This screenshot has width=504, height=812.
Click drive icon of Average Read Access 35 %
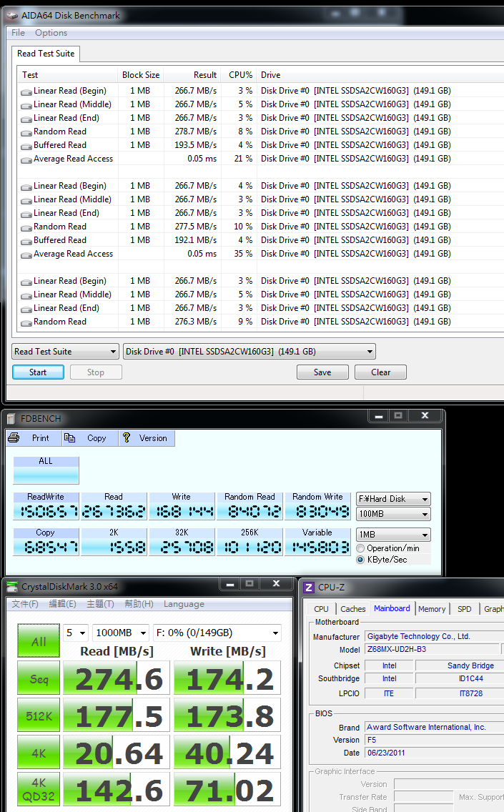pyautogui.click(x=26, y=254)
